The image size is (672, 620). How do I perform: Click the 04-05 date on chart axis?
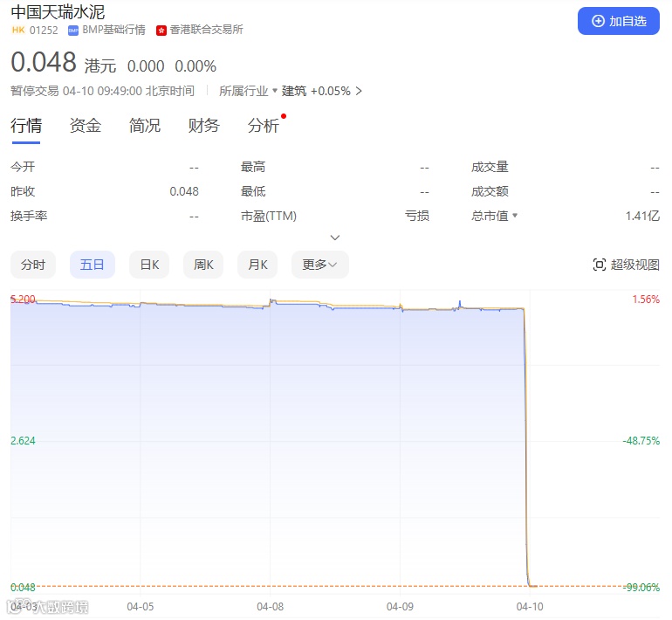coord(141,607)
